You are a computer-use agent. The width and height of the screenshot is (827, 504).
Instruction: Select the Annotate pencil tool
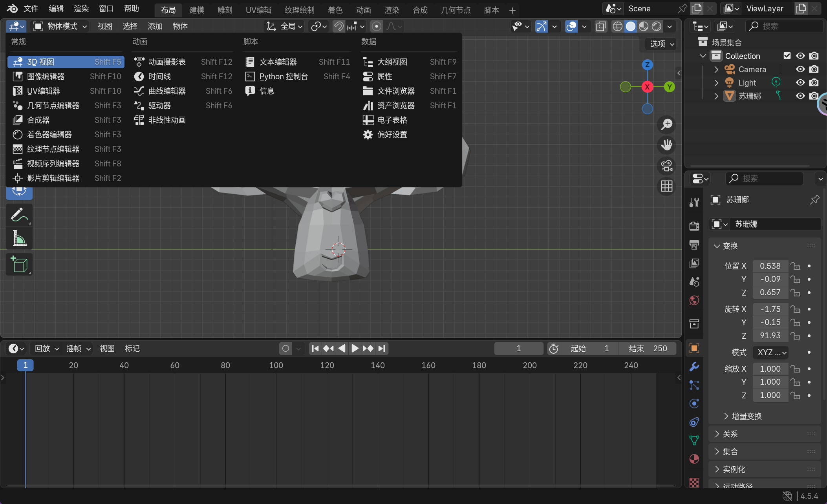pos(19,215)
